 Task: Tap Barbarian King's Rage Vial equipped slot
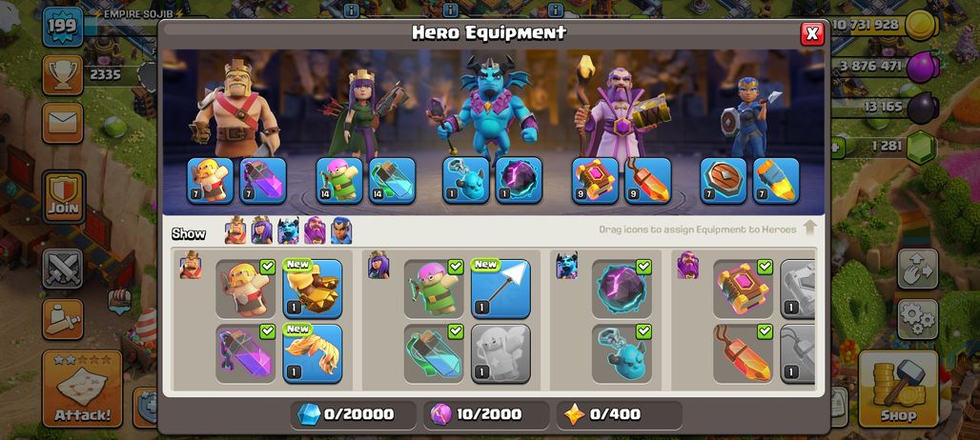tap(263, 180)
